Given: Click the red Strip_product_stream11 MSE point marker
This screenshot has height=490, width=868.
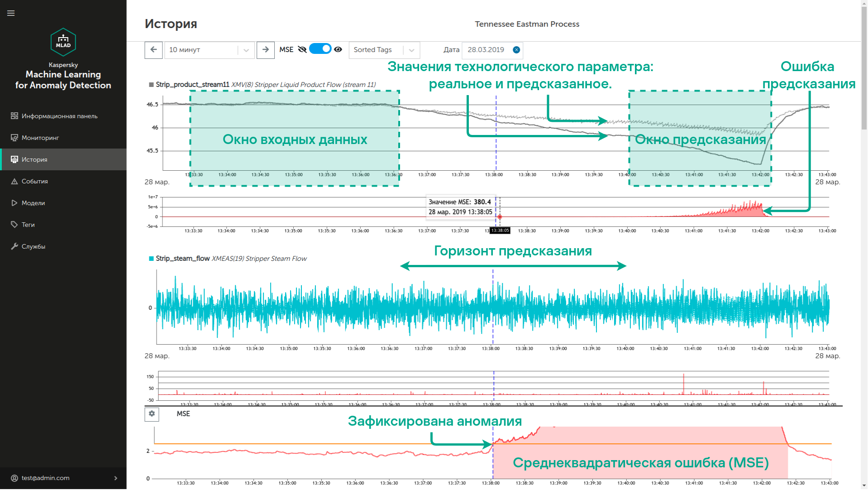Looking at the screenshot, I should [500, 217].
